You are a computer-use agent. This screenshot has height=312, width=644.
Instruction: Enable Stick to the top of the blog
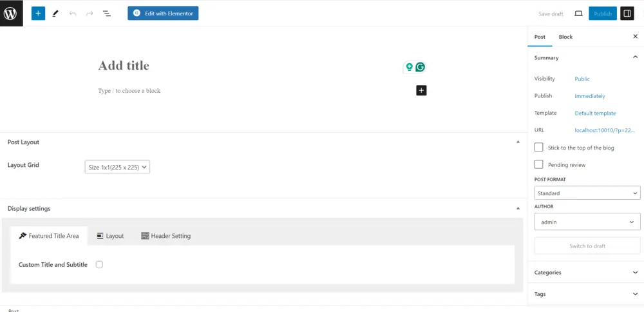coord(539,148)
